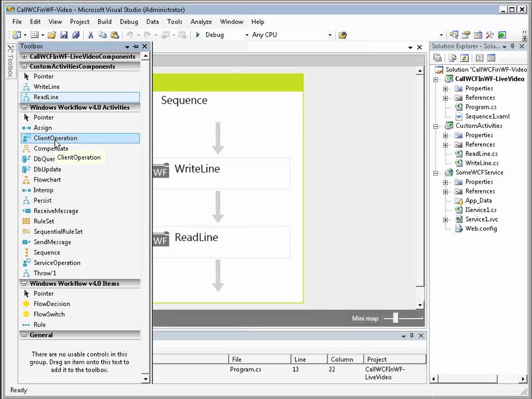The image size is (532, 399).
Task: Click the designer zoom slider handle
Action: click(396, 318)
